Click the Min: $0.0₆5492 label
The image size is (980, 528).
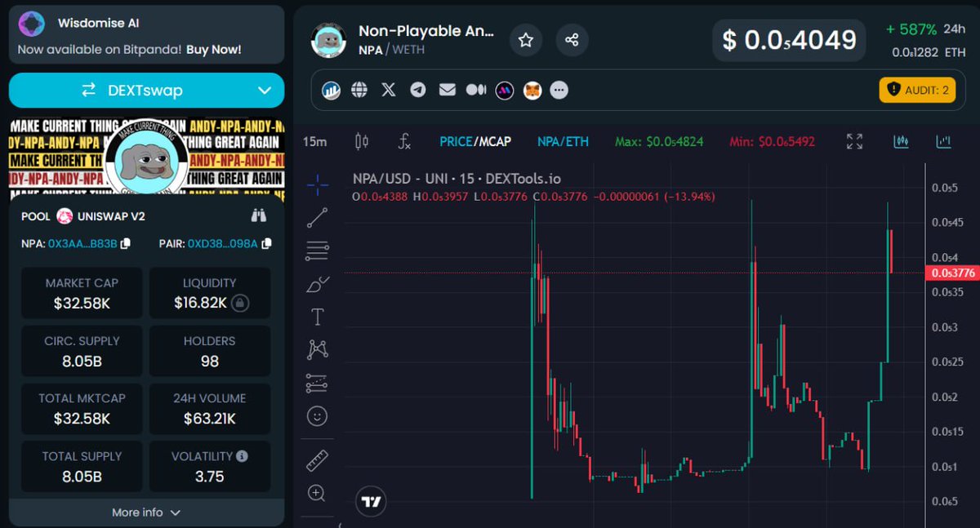point(773,141)
